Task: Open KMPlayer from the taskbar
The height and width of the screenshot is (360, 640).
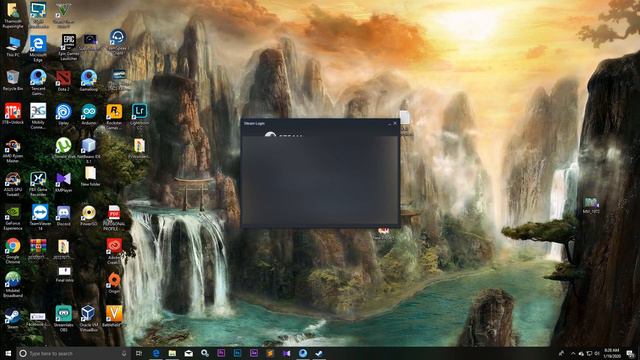Action: tap(287, 353)
